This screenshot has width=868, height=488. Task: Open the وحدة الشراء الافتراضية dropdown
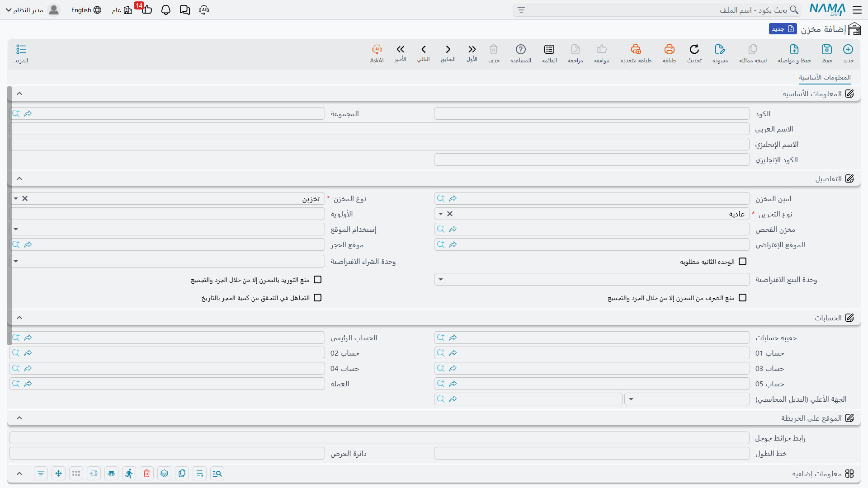(x=16, y=262)
